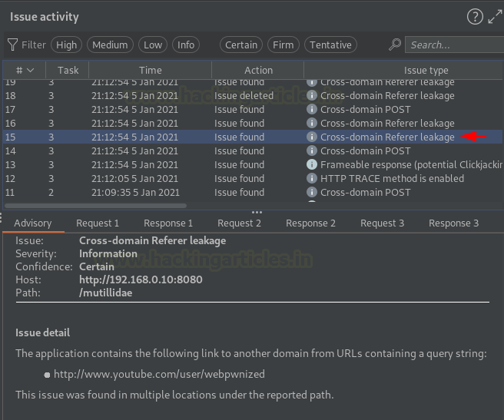The height and width of the screenshot is (420, 504).
Task: Click info icon on issue 11 row
Action: coord(312,193)
